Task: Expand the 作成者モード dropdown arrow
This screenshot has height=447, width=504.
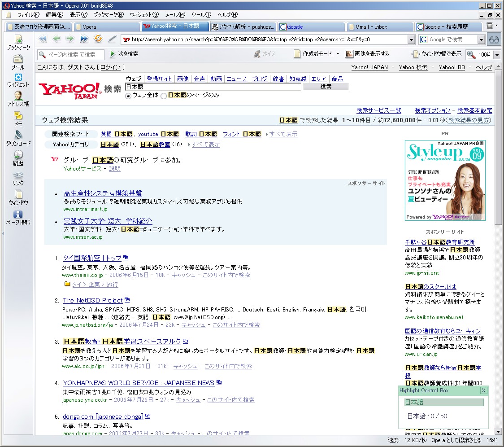Action: 338,54
